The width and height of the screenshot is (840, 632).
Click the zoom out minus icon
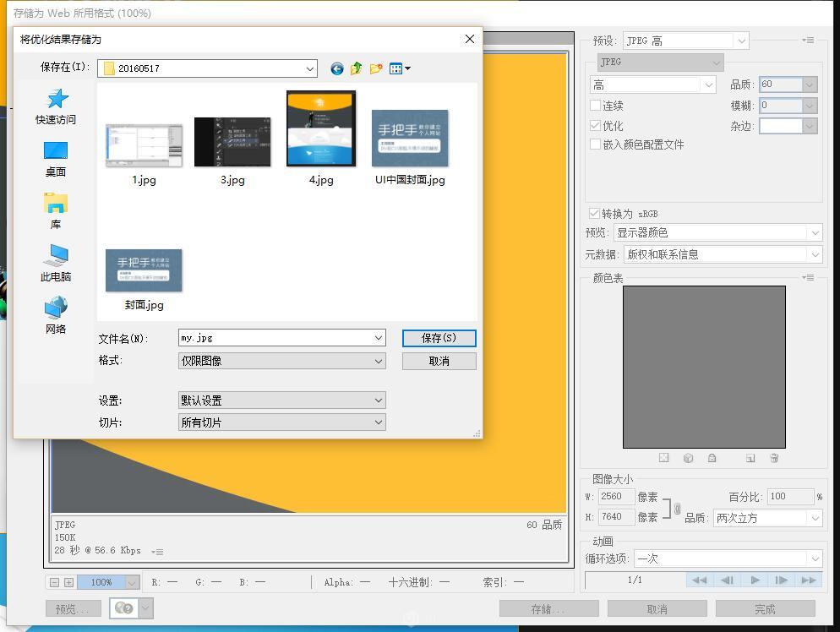pyautogui.click(x=54, y=582)
